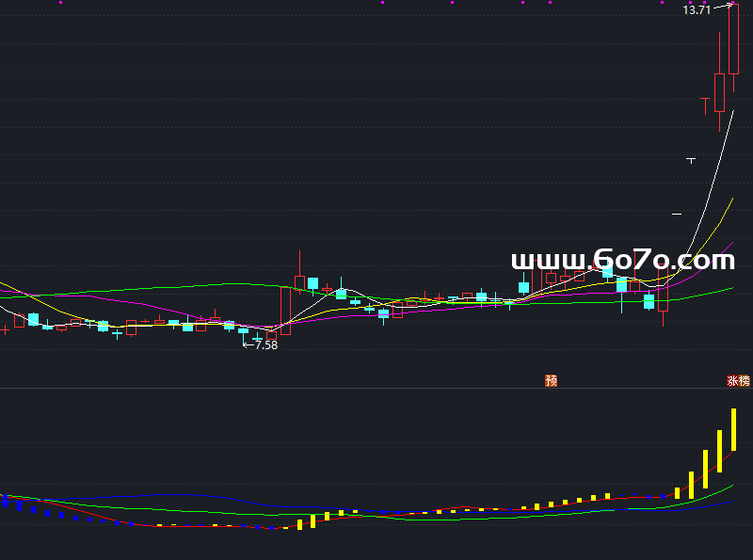Click the arrow pointing to the 7.58 low
Image resolution: width=753 pixels, height=560 pixels.
pos(248,345)
